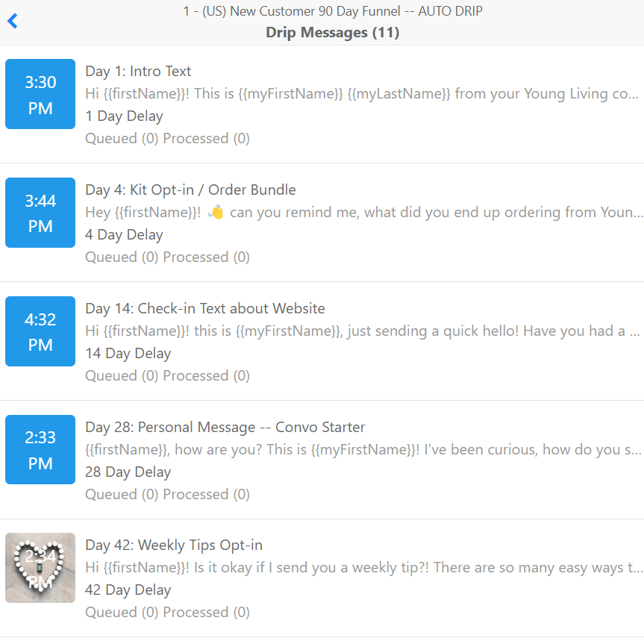
Task: Open Day 28: Personal Message -- Convo Starter
Action: [x=225, y=427]
